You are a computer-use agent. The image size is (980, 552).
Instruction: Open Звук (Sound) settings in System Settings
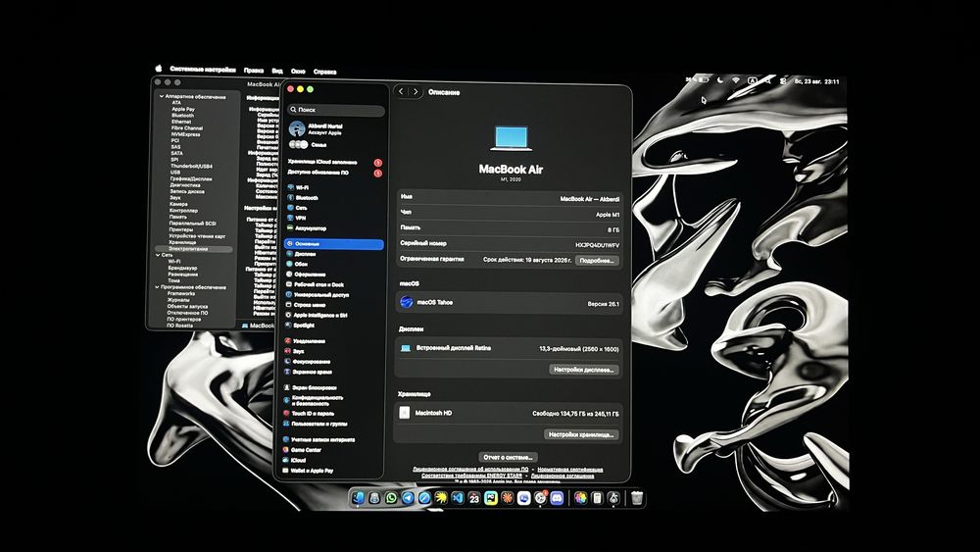coord(294,351)
